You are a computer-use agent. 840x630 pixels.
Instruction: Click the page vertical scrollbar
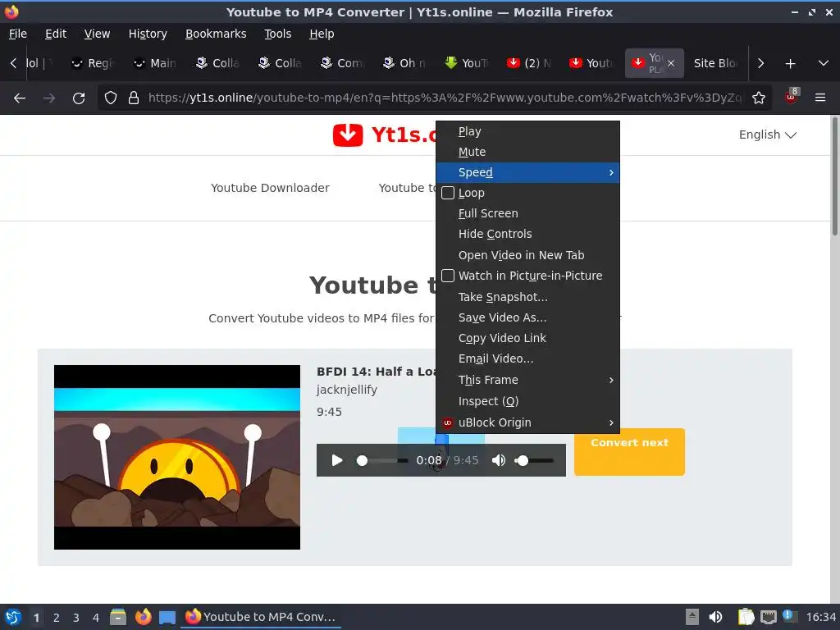834,176
